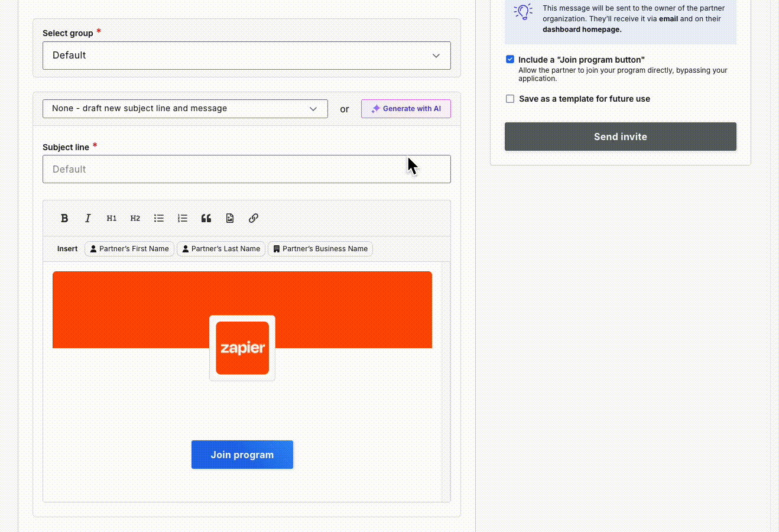Click the "dashboard homepage." bold text
779x532 pixels.
(x=582, y=30)
